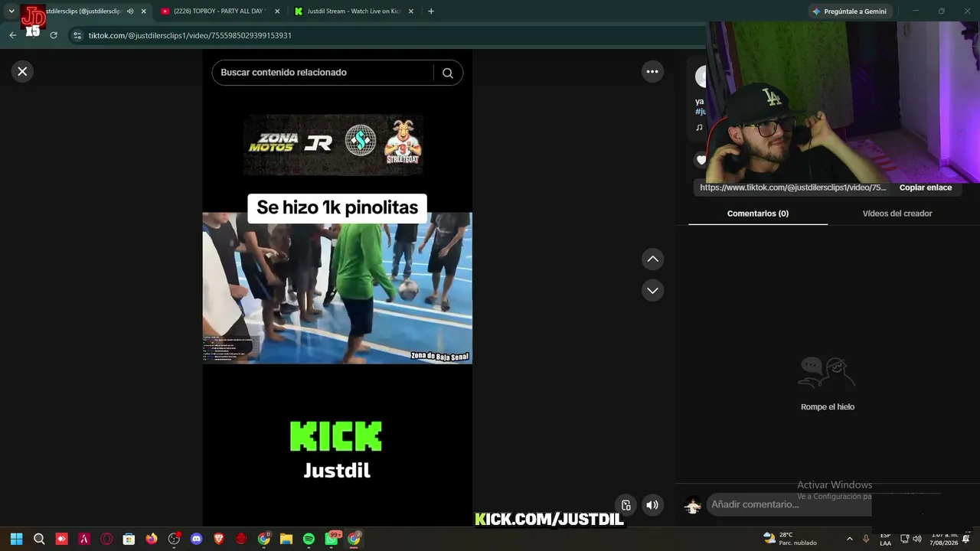Click the browser back arrow
Screen dimensions: 980x551
point(12,35)
